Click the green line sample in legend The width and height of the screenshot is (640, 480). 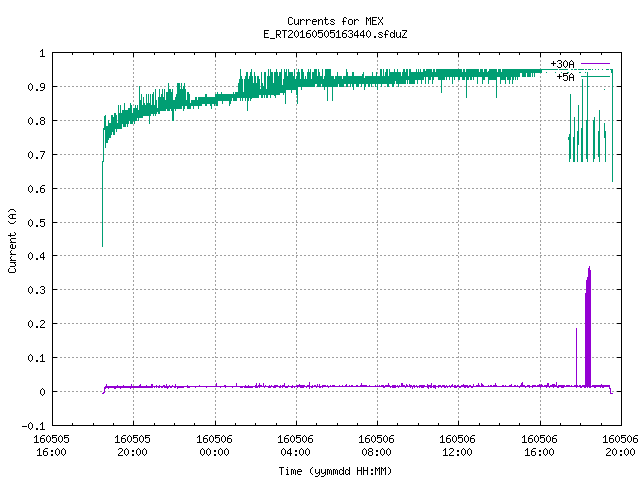click(595, 76)
